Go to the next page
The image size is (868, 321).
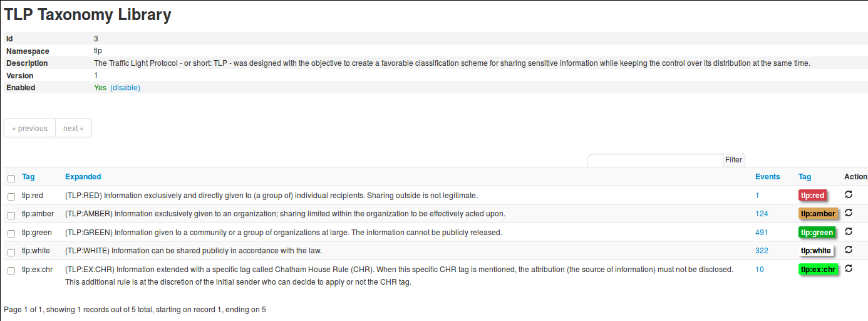pyautogui.click(x=73, y=129)
